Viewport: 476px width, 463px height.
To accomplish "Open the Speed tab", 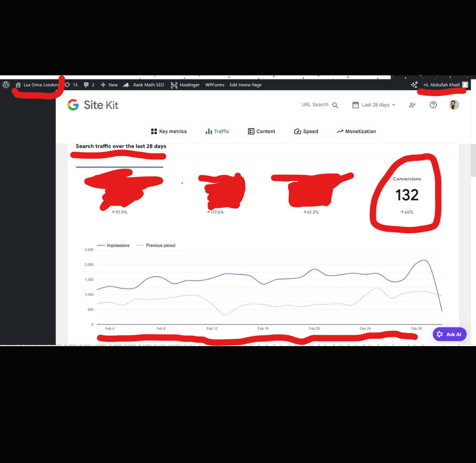I will [306, 131].
